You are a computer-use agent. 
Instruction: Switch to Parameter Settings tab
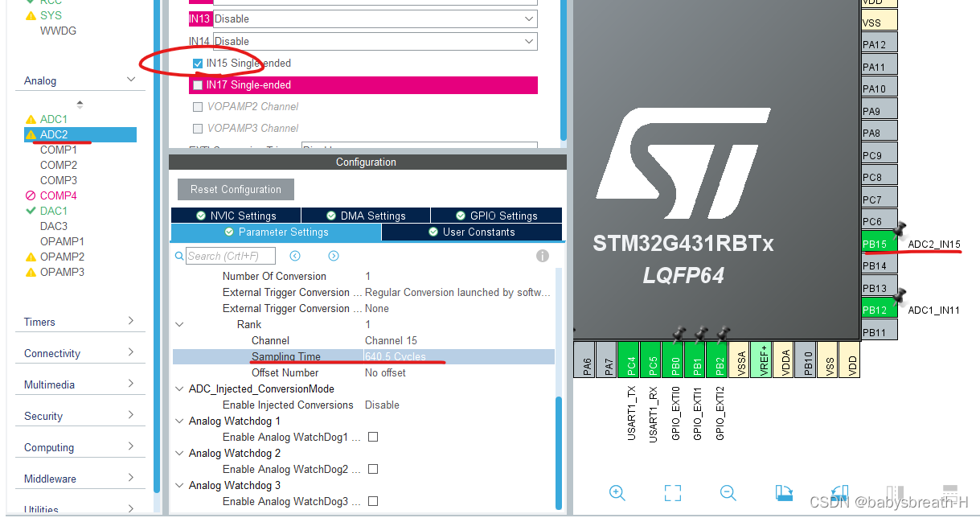276,232
